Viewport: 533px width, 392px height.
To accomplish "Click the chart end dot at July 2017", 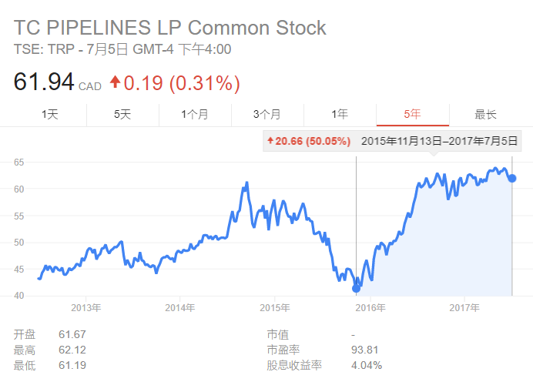I will coord(512,178).
